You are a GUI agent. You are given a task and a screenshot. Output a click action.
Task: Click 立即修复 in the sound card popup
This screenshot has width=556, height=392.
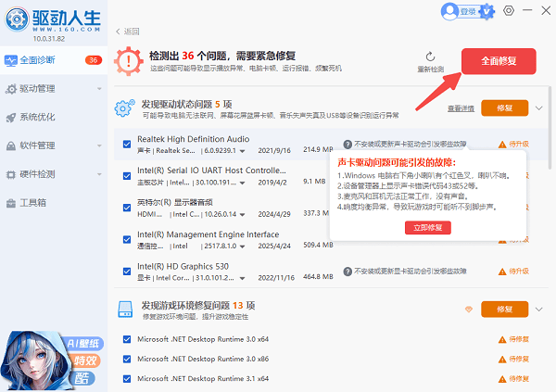428,227
